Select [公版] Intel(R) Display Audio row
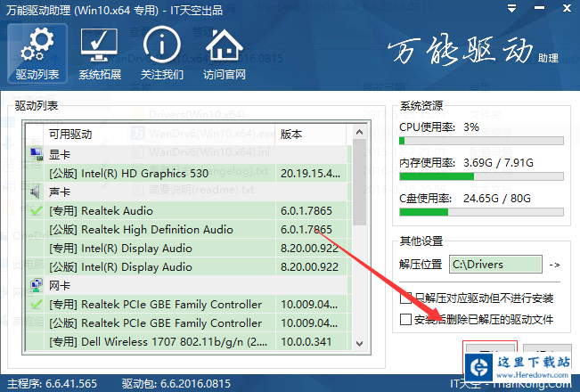 [x=187, y=266]
